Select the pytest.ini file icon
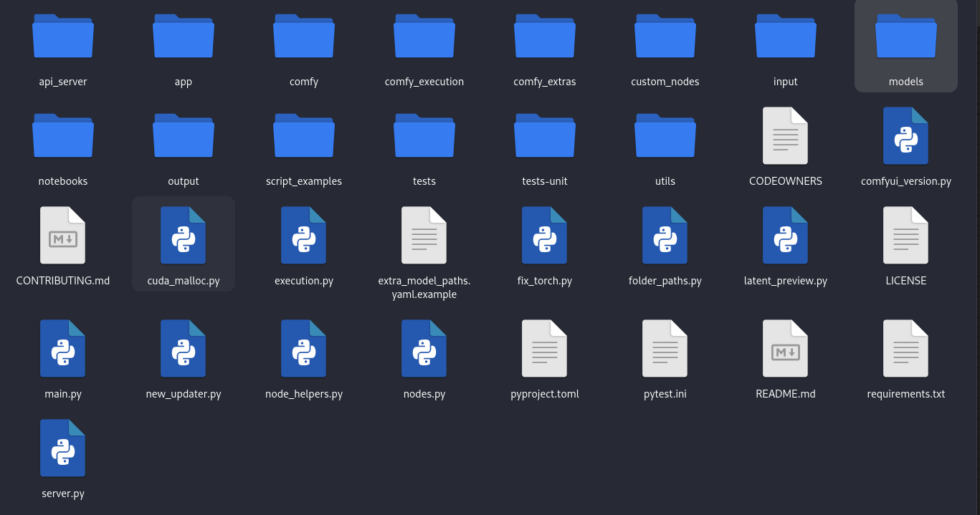 coord(665,348)
